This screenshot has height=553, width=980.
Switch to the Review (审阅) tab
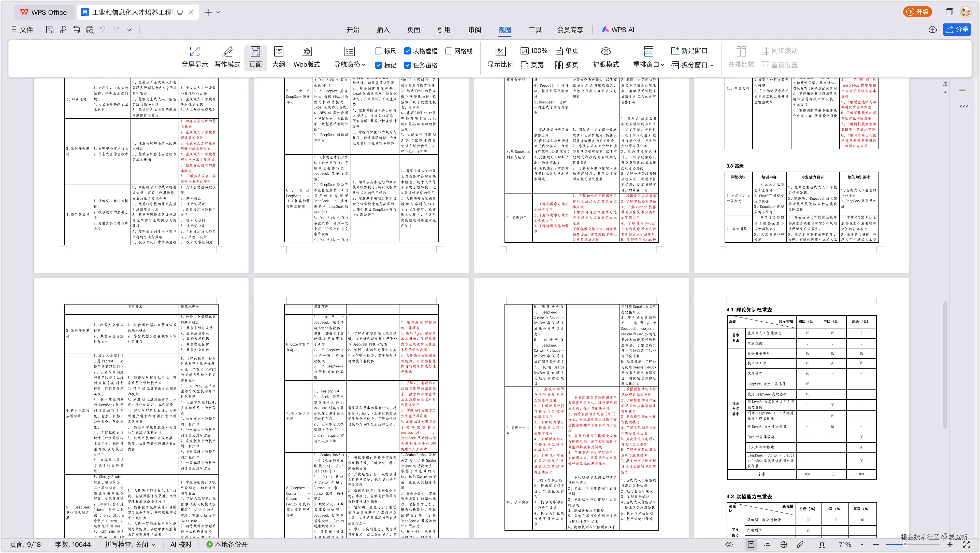point(474,30)
